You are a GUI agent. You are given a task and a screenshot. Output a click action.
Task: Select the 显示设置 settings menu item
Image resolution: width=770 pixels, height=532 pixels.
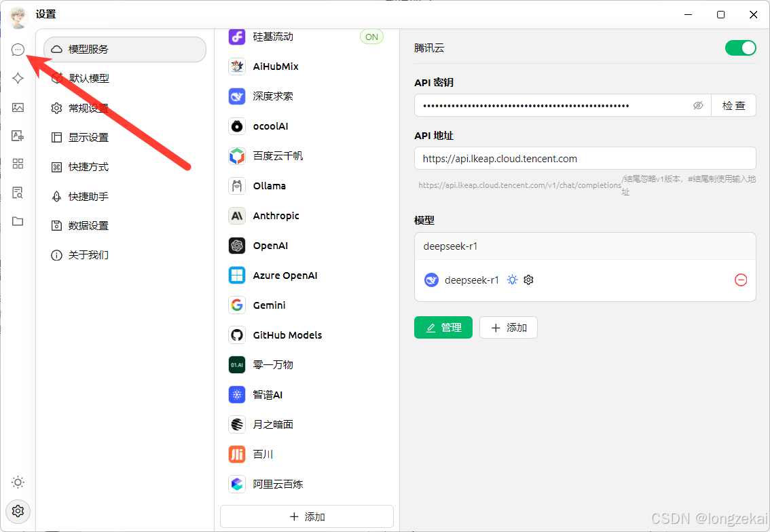pyautogui.click(x=125, y=138)
